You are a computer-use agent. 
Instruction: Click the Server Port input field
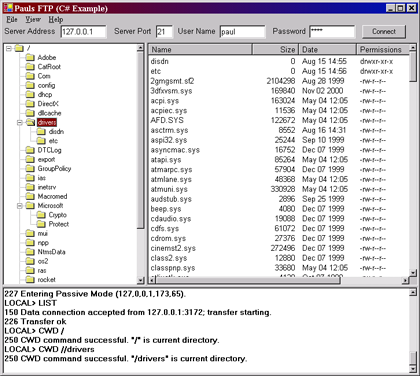164,32
